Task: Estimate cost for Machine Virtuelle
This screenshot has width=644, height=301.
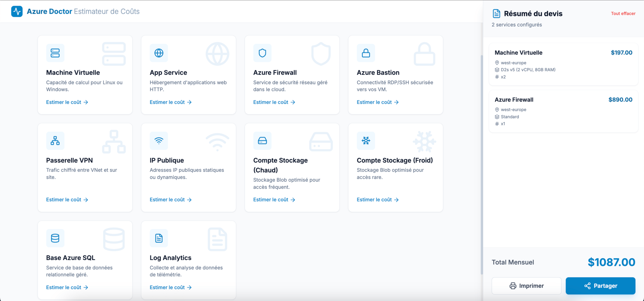Action: coord(67,102)
